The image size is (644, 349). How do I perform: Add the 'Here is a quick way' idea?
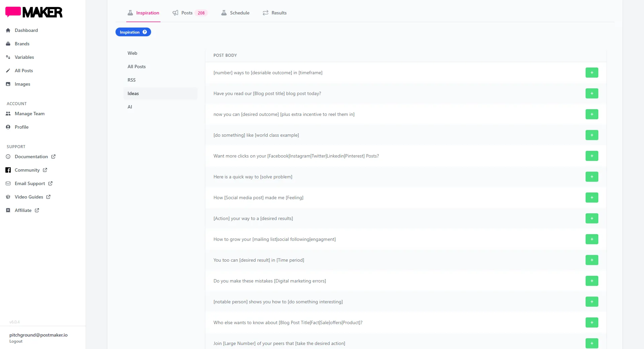coord(592,177)
